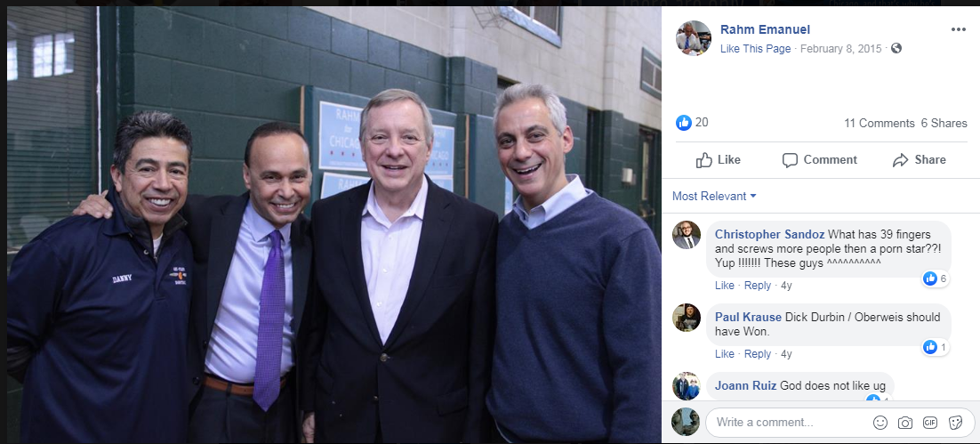Expand the Most Relevant comment sorting dropdown

[x=714, y=197]
